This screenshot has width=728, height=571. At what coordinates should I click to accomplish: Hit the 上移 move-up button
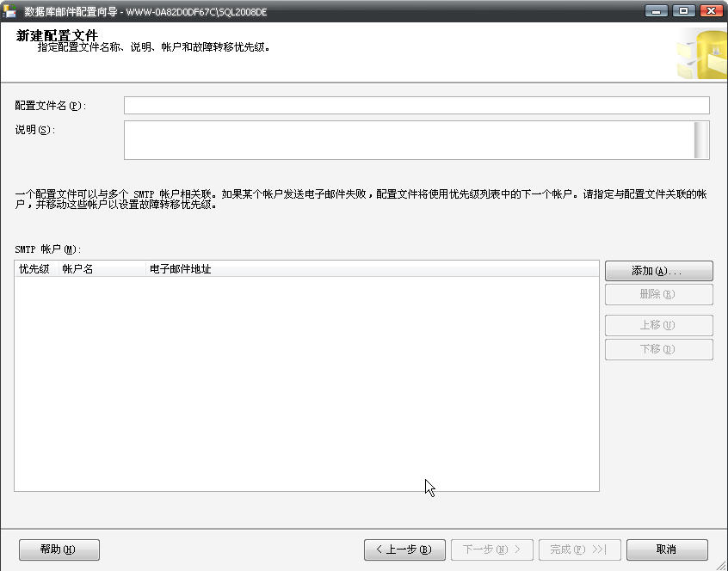(x=658, y=326)
